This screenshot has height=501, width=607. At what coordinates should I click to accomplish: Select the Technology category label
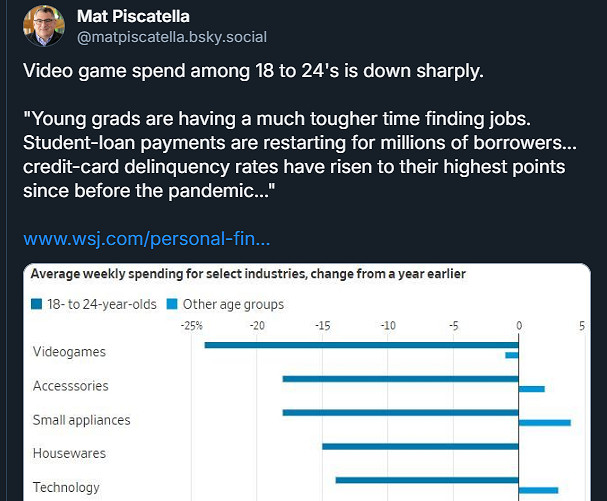click(x=66, y=487)
